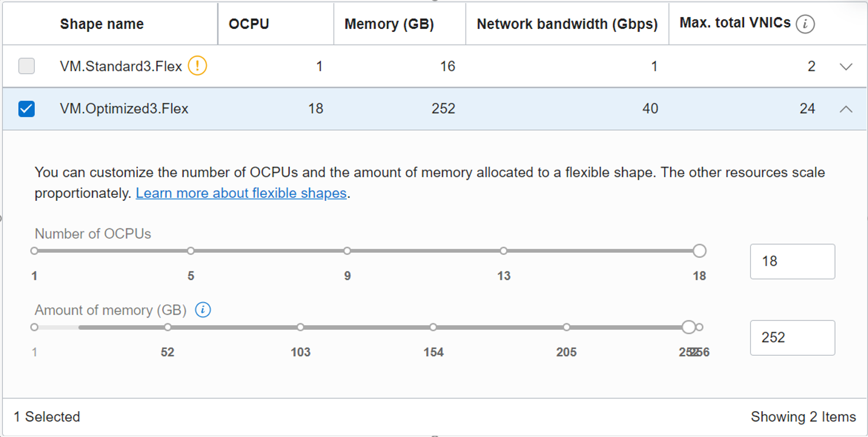Set memory slider to the 103 mark
Screen dimensions: 868x437
pyautogui.click(x=301, y=327)
